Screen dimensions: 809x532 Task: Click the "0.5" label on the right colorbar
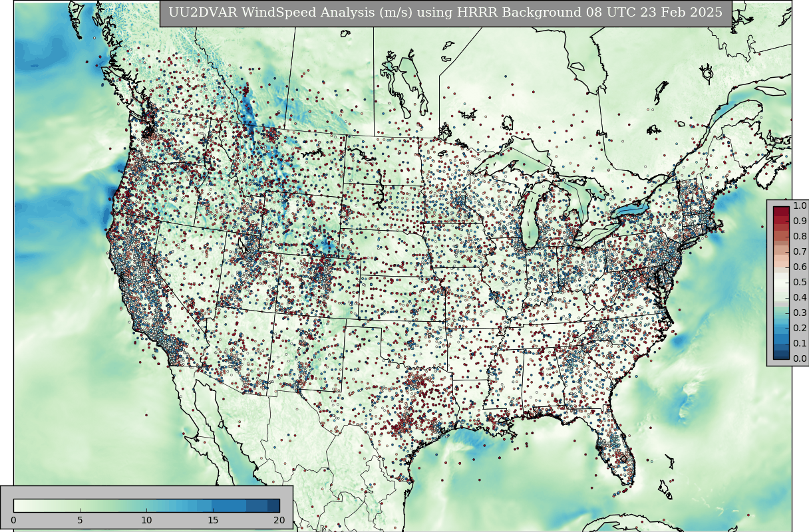(x=800, y=283)
